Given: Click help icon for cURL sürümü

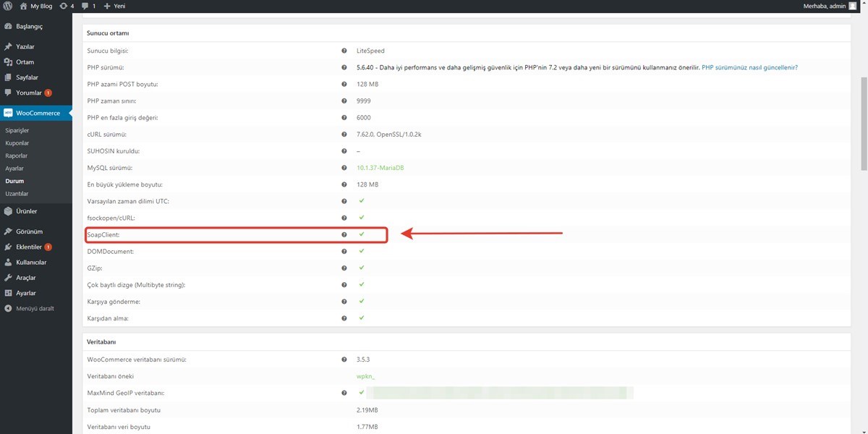Looking at the screenshot, I should tap(344, 135).
